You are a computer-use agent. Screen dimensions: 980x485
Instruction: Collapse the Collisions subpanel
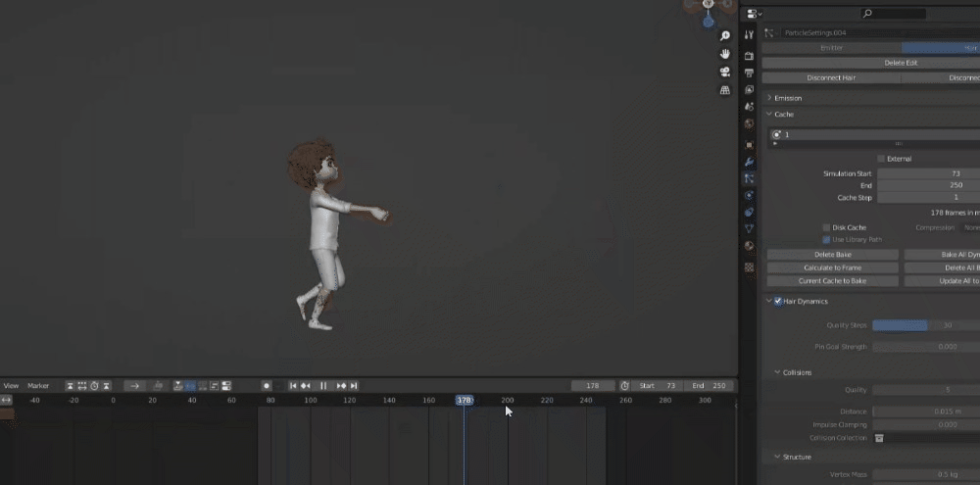[x=777, y=372]
